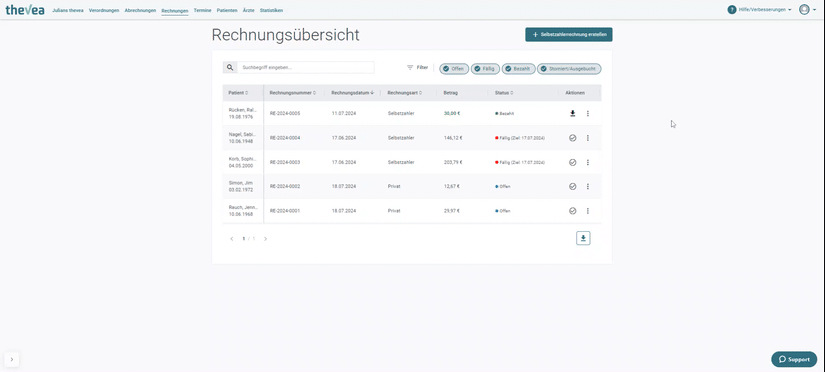Sort table by Patient column
Screen dimensions: 825x372
(238, 93)
